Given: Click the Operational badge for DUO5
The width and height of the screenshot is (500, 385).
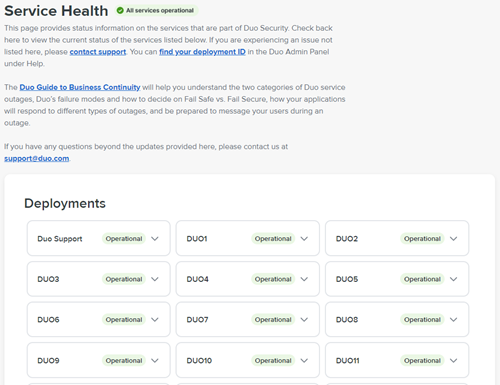Looking at the screenshot, I should 422,279.
